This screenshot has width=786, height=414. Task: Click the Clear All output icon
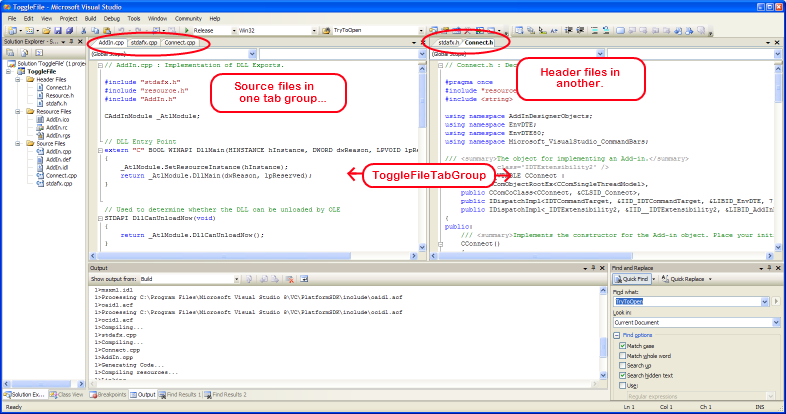289,279
